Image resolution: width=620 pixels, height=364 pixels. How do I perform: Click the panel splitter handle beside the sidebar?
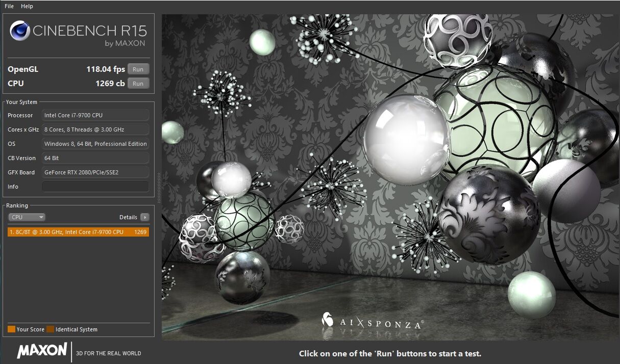(x=159, y=188)
